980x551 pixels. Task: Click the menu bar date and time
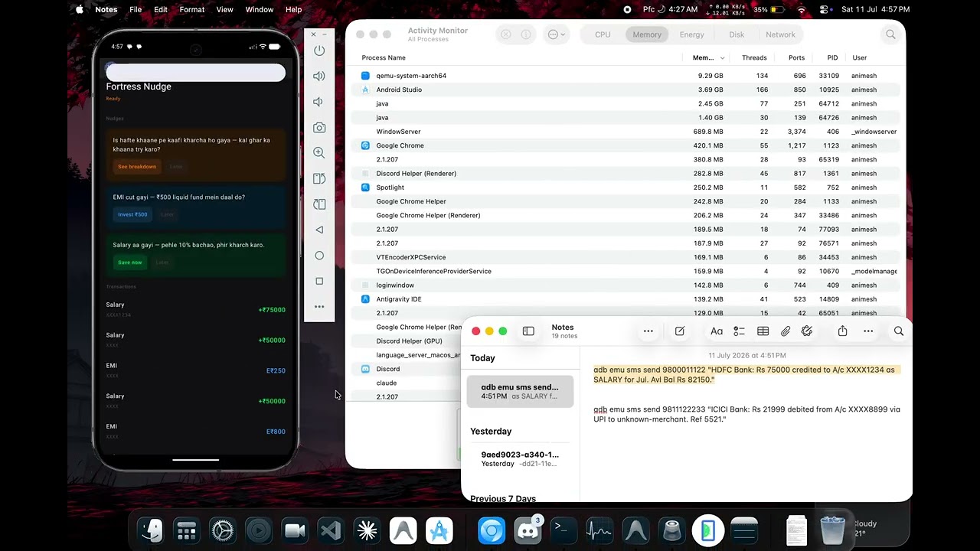coord(875,9)
